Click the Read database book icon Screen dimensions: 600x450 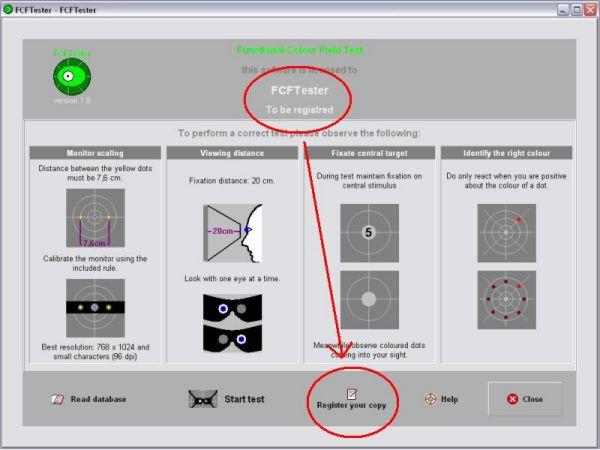tap(57, 399)
